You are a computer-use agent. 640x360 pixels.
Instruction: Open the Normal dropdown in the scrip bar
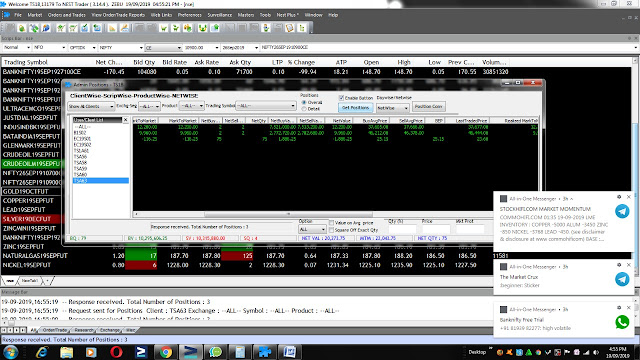coord(17,48)
